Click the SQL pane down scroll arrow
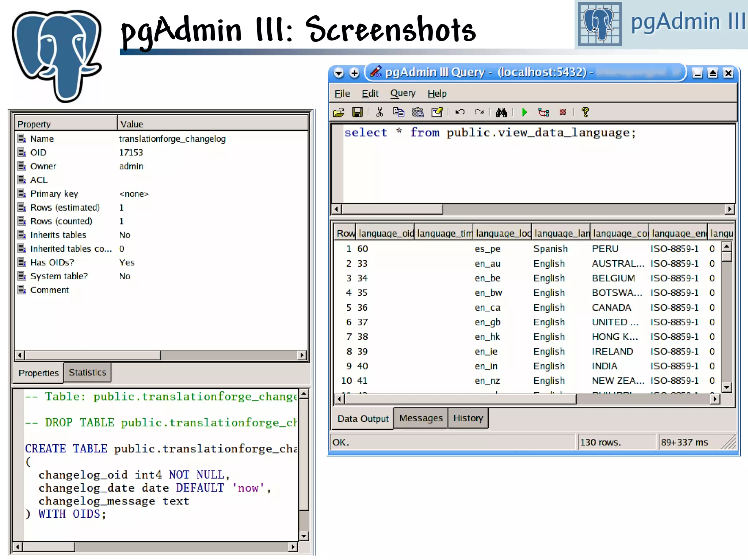The width and height of the screenshot is (748, 560). pos(304,536)
